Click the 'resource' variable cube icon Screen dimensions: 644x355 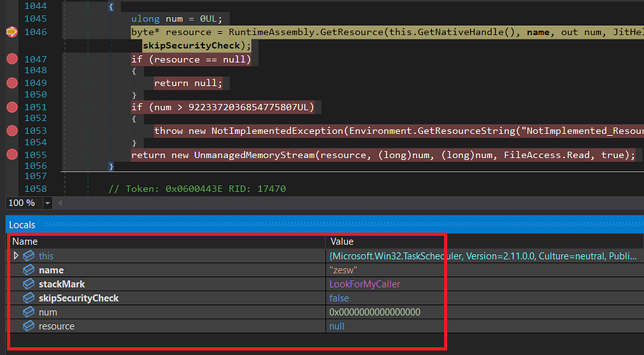point(29,326)
